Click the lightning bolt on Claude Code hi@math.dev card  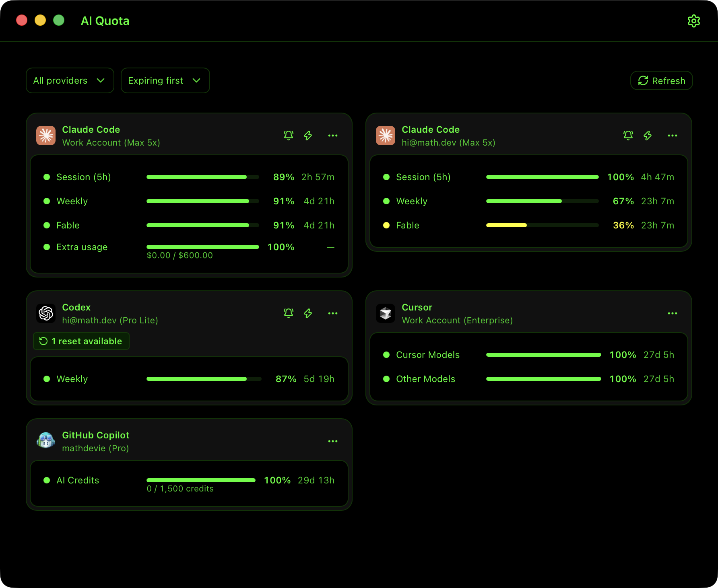pyautogui.click(x=648, y=136)
